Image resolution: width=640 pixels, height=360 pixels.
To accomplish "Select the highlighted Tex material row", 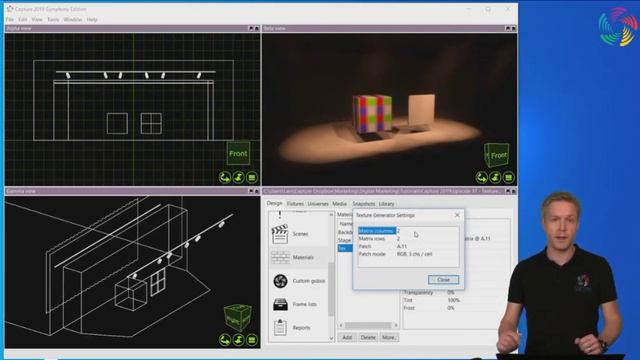I will tap(344, 248).
